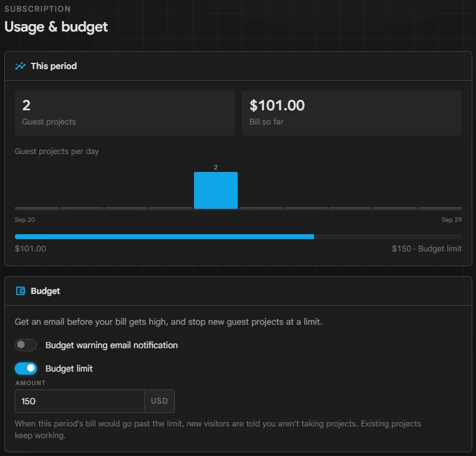Click the '$150 · Budget limit' text
Image resolution: width=476 pixels, height=456 pixels.
427,249
